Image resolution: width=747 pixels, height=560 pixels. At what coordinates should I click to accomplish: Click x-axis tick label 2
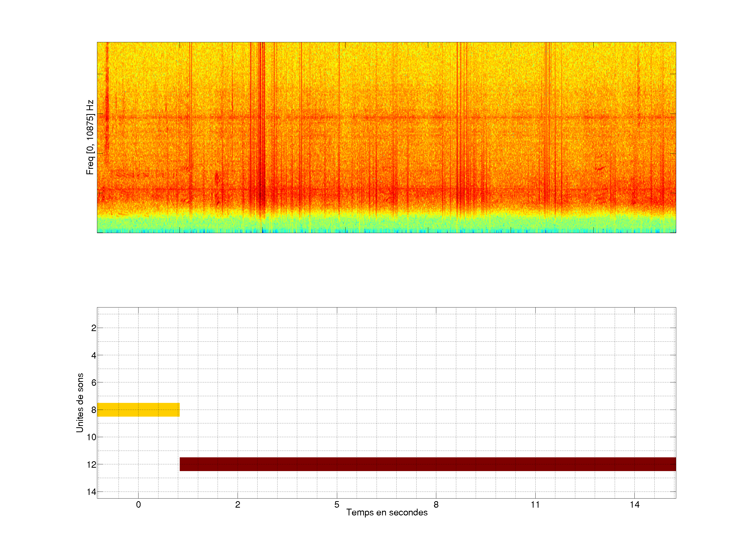pos(237,505)
